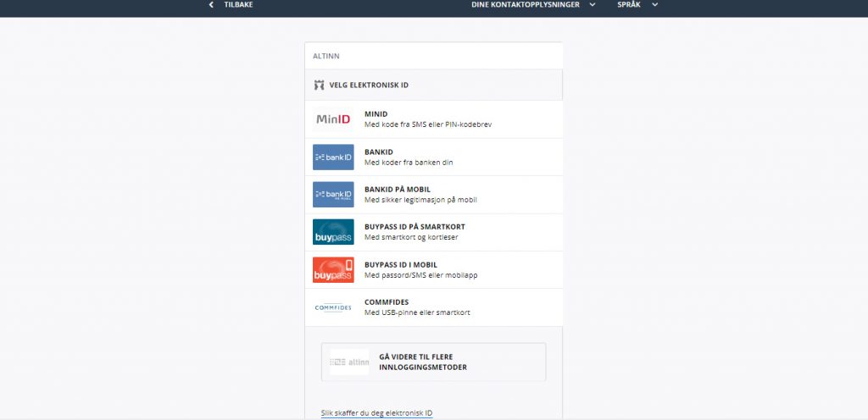The image size is (868, 420).
Task: Click the back arrow next to Tilbake
Action: coord(211,4)
